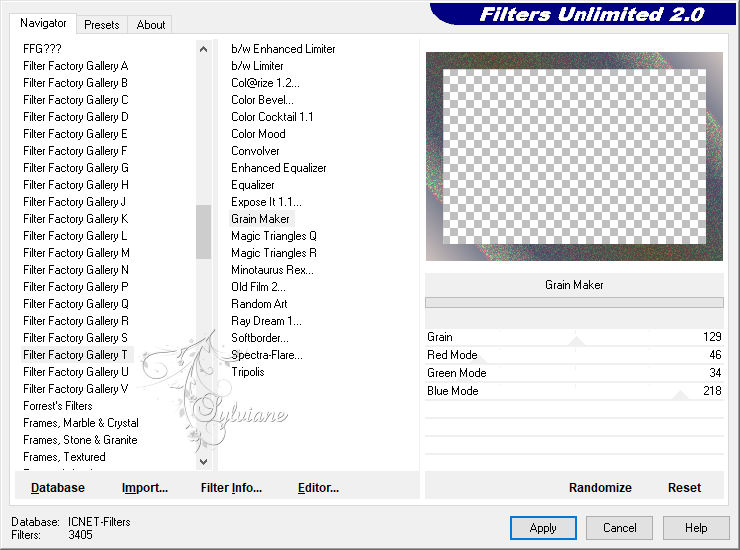The height and width of the screenshot is (550, 740).
Task: Select Filter Factory Gallery N
Action: (x=76, y=270)
